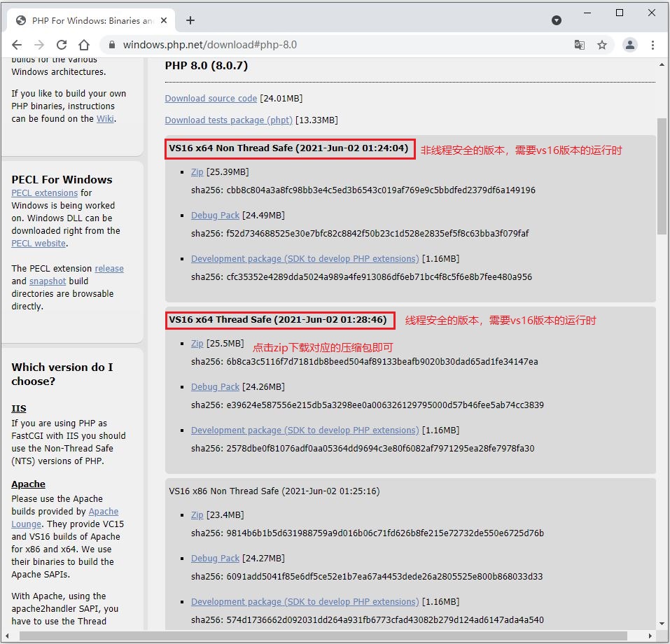Viewport: 670px width, 644px height.
Task: Download the VS16 x64 Thread Safe Zip
Action: point(197,344)
